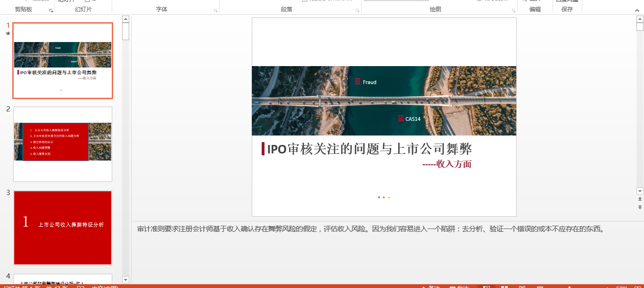The image size is (644, 288).
Task: Click the thumbnail pane scrollbar handle
Action: (125, 31)
